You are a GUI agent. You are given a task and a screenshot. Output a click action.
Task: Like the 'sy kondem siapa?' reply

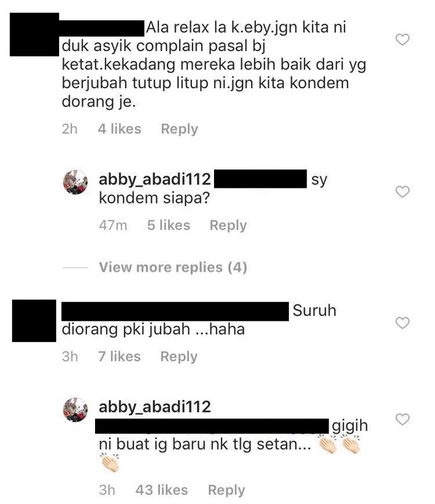pyautogui.click(x=402, y=192)
